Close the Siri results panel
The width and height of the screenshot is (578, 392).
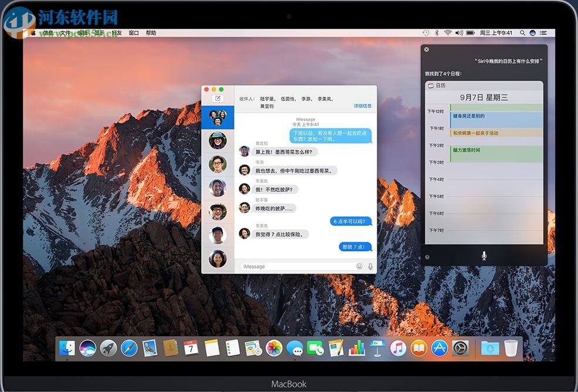[427, 49]
